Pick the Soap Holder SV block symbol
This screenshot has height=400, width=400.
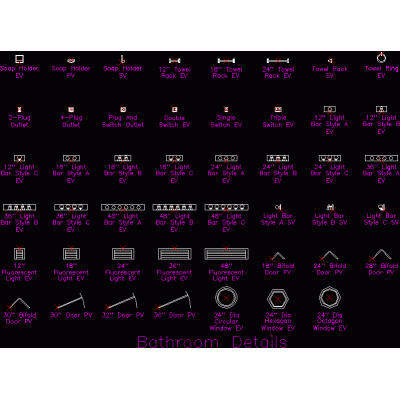tap(122, 59)
